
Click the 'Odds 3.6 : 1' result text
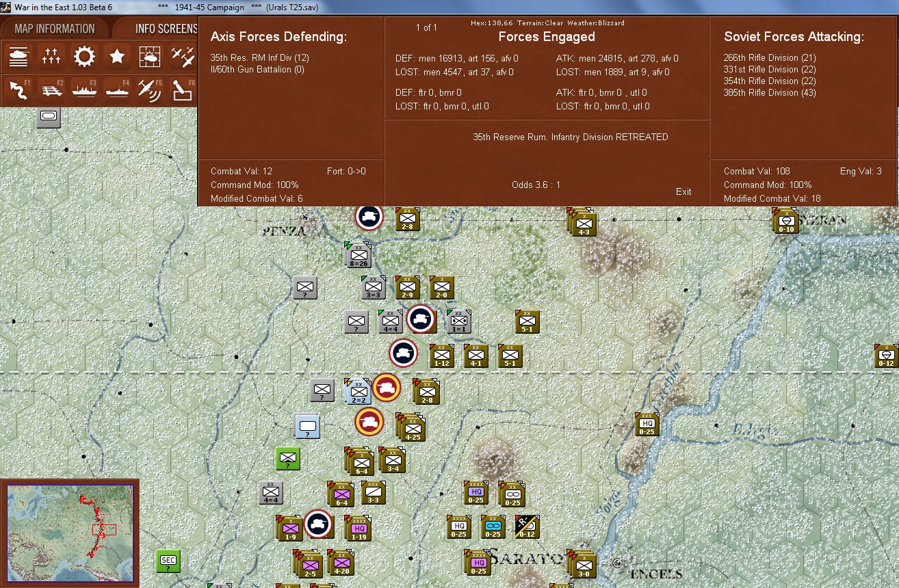[536, 185]
